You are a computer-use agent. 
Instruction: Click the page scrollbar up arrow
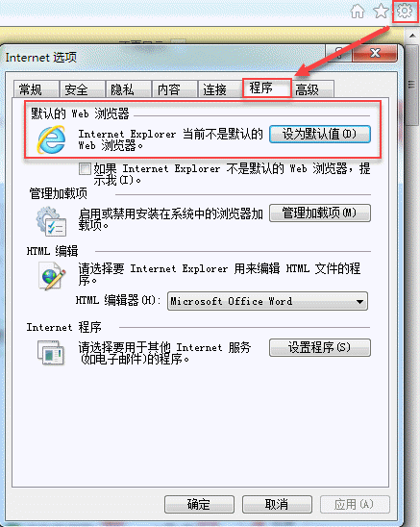click(x=412, y=36)
